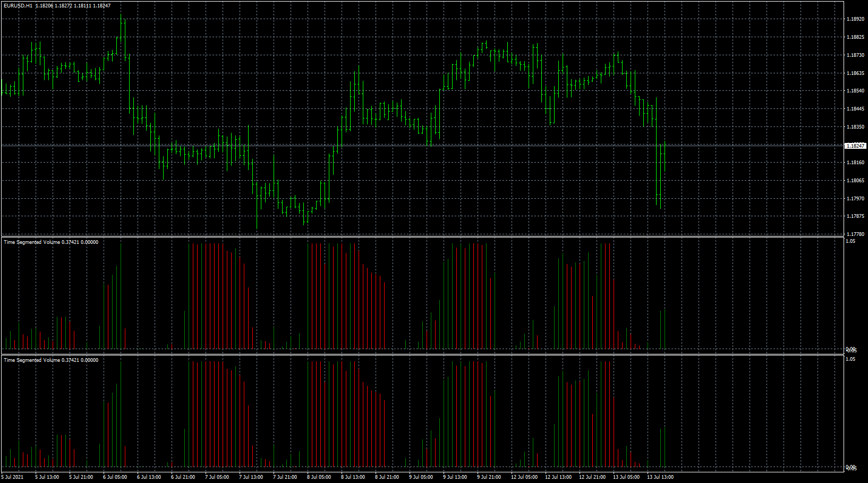Click the 1.18445 price axis label
The image size is (868, 483).
pos(855,109)
